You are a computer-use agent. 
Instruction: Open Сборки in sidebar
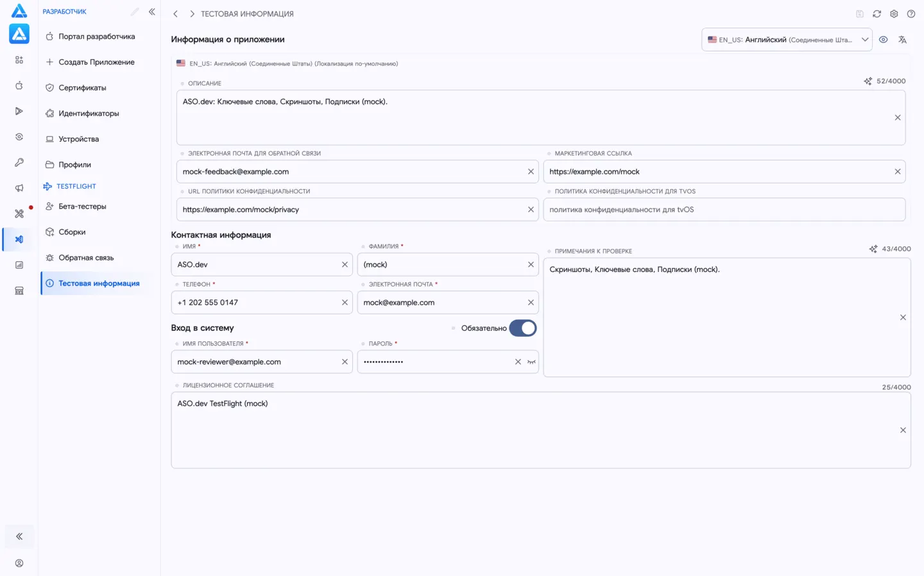point(72,232)
